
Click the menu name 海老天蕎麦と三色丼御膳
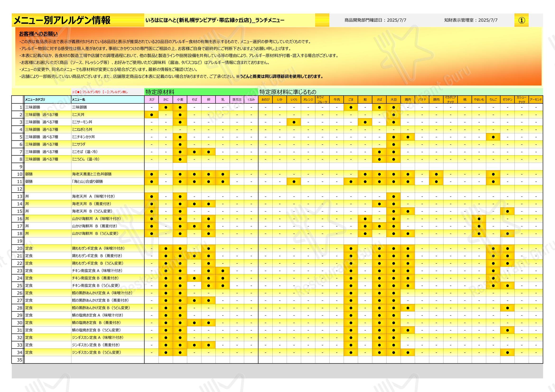coord(92,174)
